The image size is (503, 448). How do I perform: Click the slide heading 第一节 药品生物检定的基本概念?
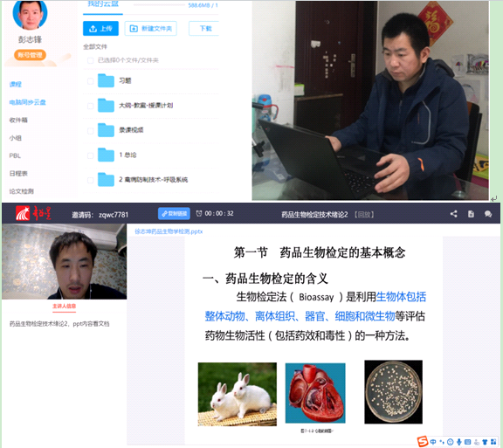[320, 252]
